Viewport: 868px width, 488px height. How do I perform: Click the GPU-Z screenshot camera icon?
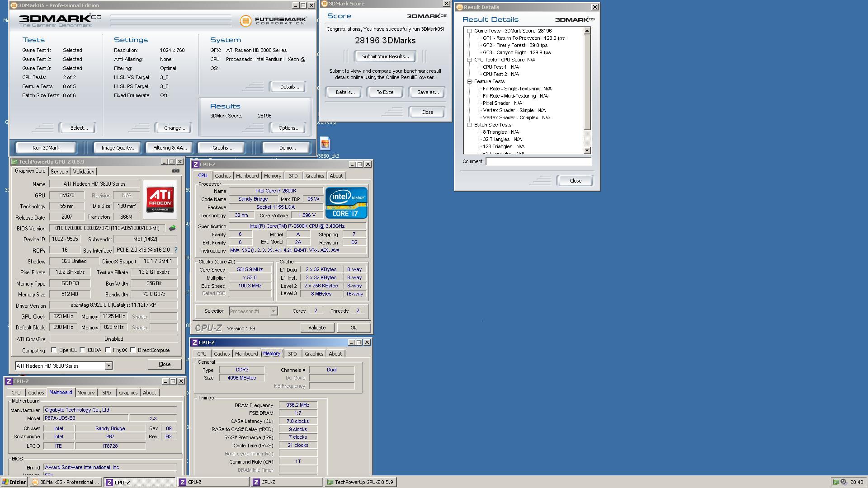176,171
